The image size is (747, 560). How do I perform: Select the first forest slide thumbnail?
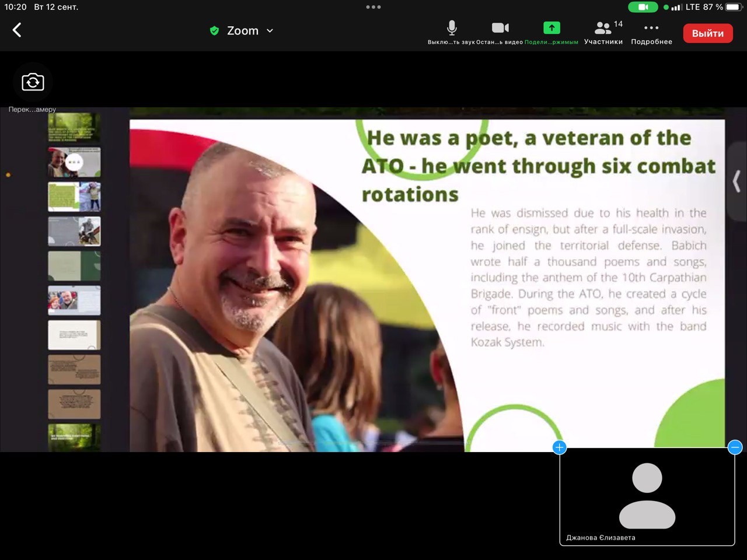click(74, 128)
